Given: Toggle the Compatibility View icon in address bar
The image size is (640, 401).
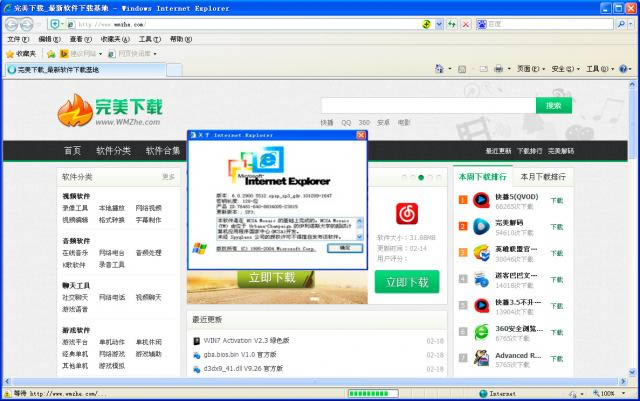Looking at the screenshot, I should [x=426, y=25].
